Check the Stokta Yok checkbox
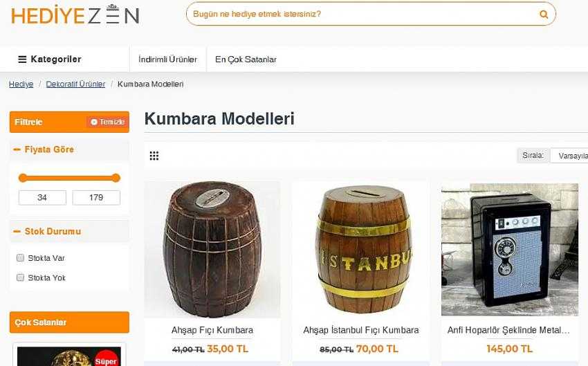 (20, 277)
